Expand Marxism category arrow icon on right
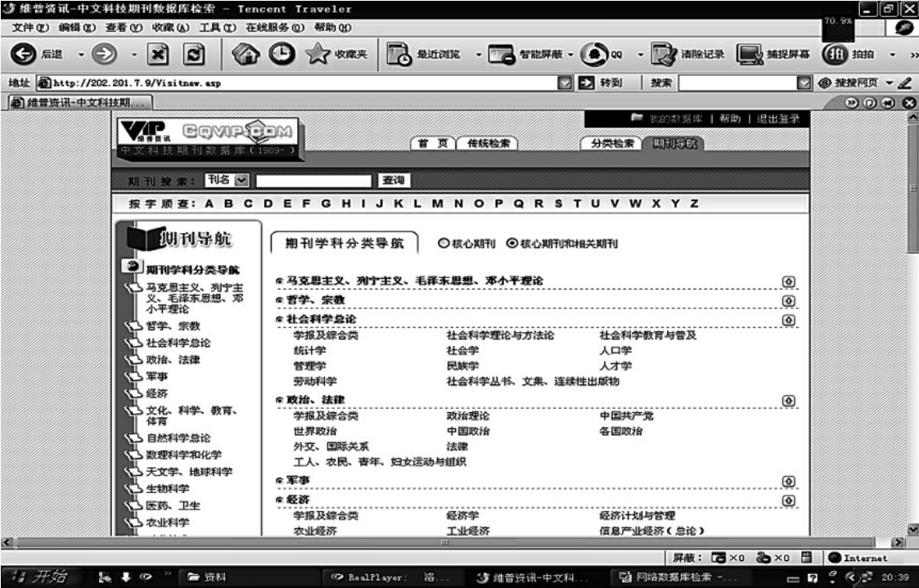Image resolution: width=919 pixels, height=588 pixels. (x=788, y=281)
